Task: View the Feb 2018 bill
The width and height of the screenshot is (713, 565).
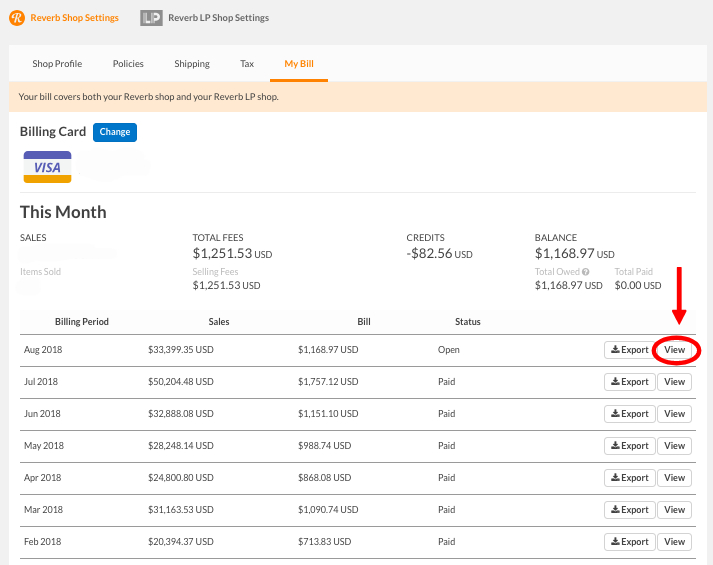Action: click(675, 542)
